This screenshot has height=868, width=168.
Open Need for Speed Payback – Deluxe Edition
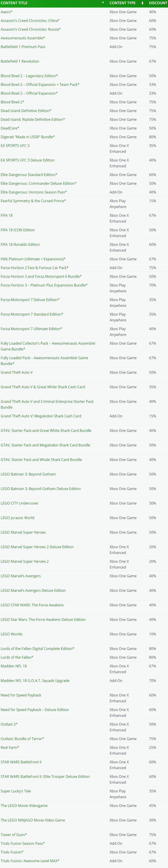(35, 709)
